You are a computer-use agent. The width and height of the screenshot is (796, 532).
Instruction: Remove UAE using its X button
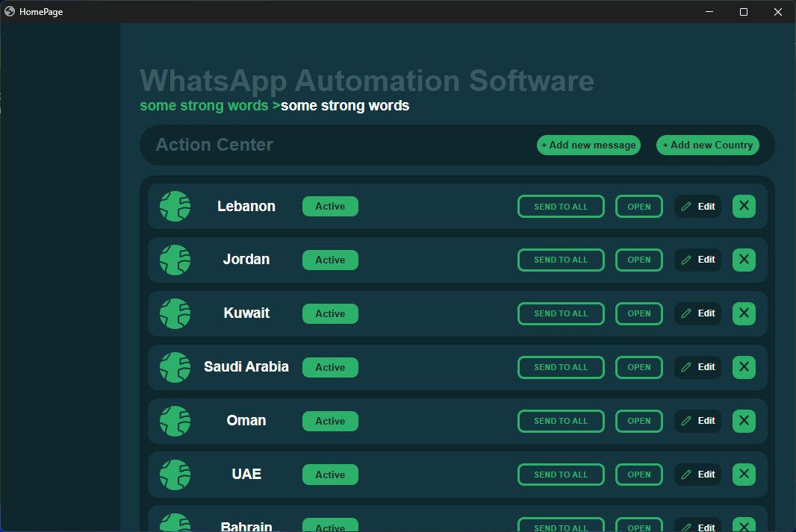pos(744,475)
